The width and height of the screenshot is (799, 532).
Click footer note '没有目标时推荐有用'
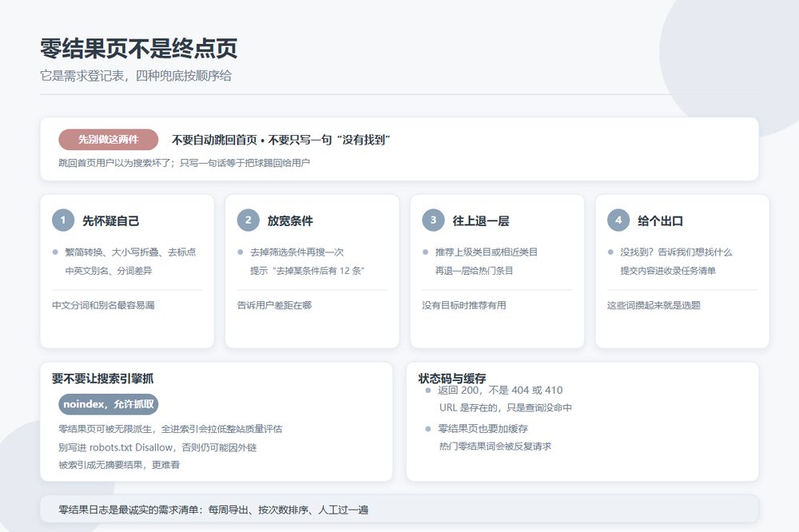(463, 305)
